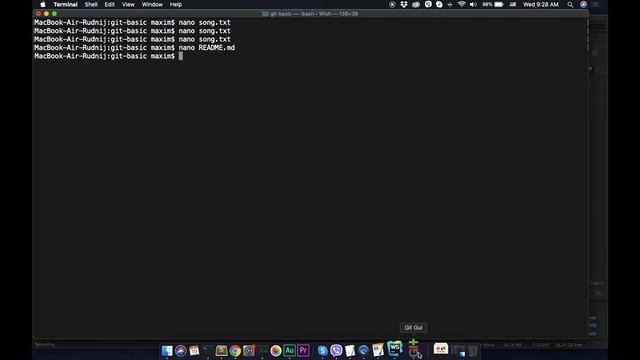Image resolution: width=640 pixels, height=360 pixels.
Task: Open the View menu
Action: pos(128,4)
